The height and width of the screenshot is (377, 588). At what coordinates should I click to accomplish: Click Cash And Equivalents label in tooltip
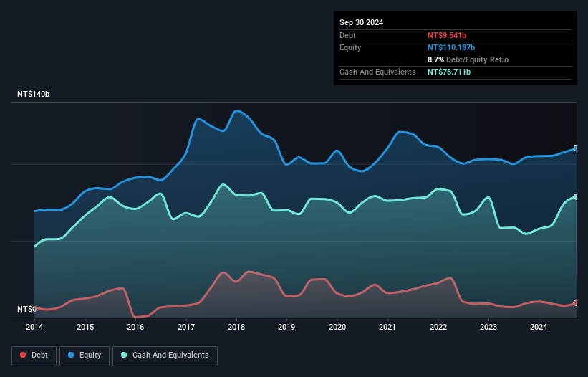377,72
